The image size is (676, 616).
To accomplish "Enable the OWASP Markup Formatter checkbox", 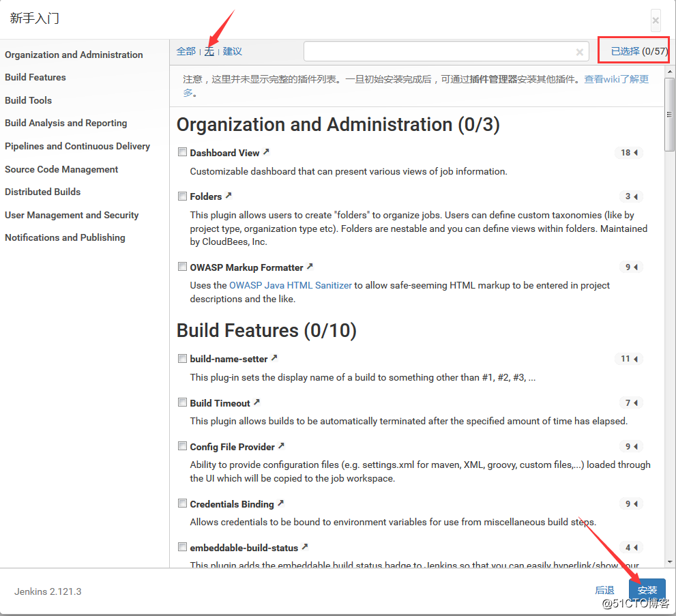I will tap(182, 267).
